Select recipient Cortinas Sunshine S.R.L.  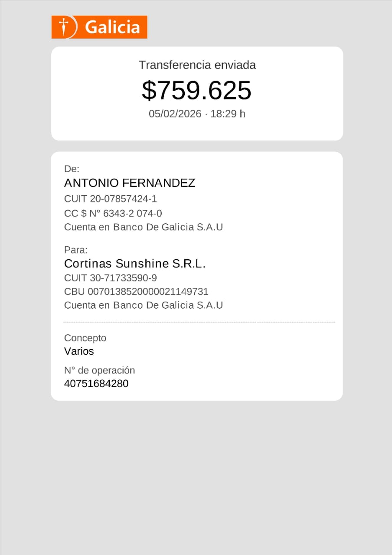pos(134,264)
